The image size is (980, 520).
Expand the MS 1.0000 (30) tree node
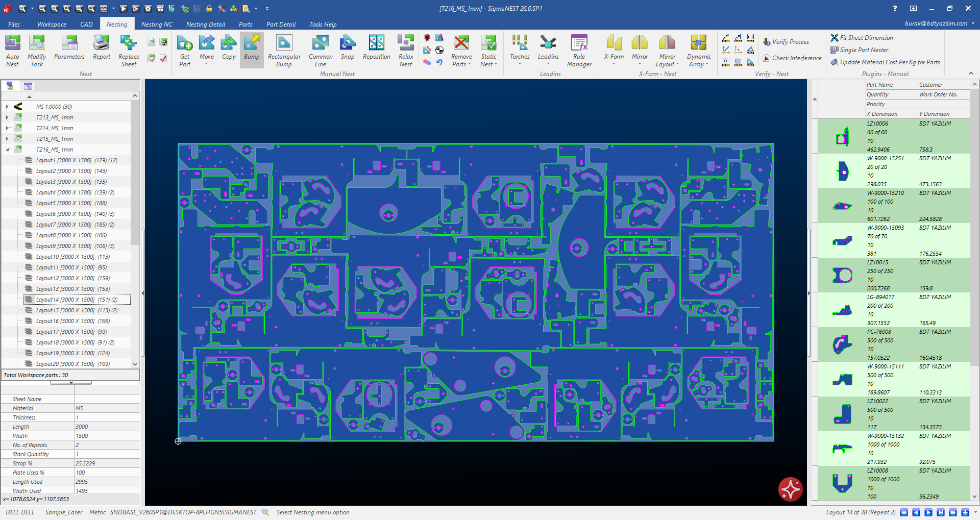[7, 107]
